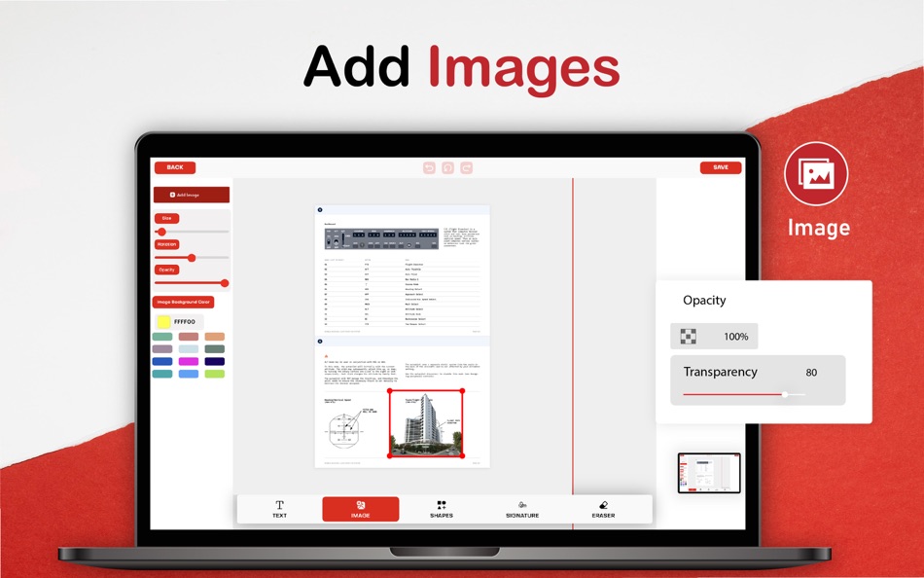924x578 pixels.
Task: Pick the dark navy color swatch
Action: (x=215, y=362)
